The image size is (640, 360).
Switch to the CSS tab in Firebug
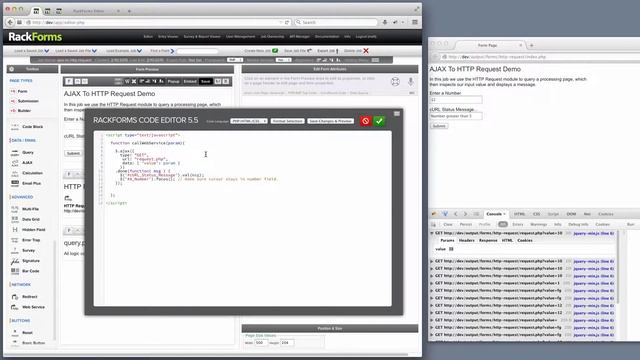click(x=536, y=214)
